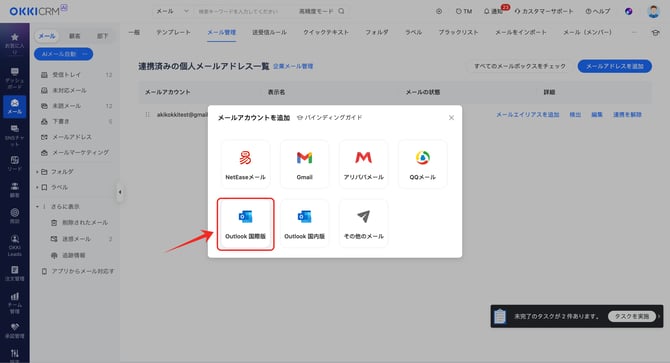Click the タスクを実施 button

pos(632,316)
